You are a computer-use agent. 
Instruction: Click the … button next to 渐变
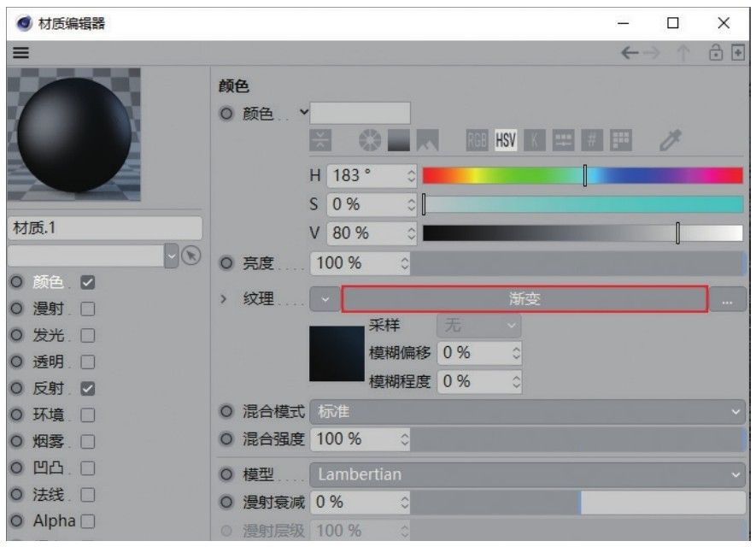728,299
